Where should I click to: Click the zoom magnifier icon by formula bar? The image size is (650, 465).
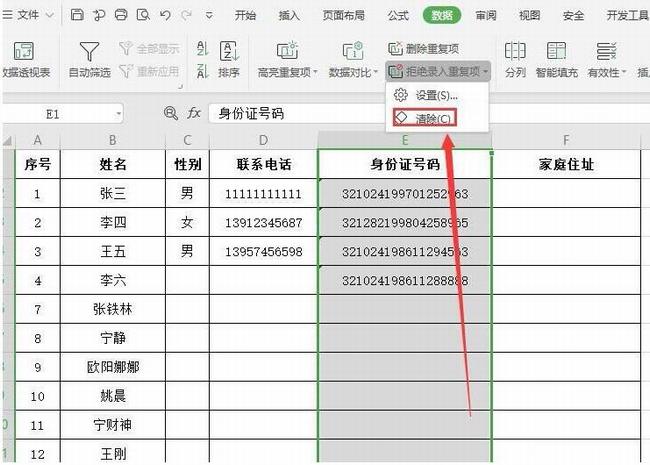click(x=170, y=113)
